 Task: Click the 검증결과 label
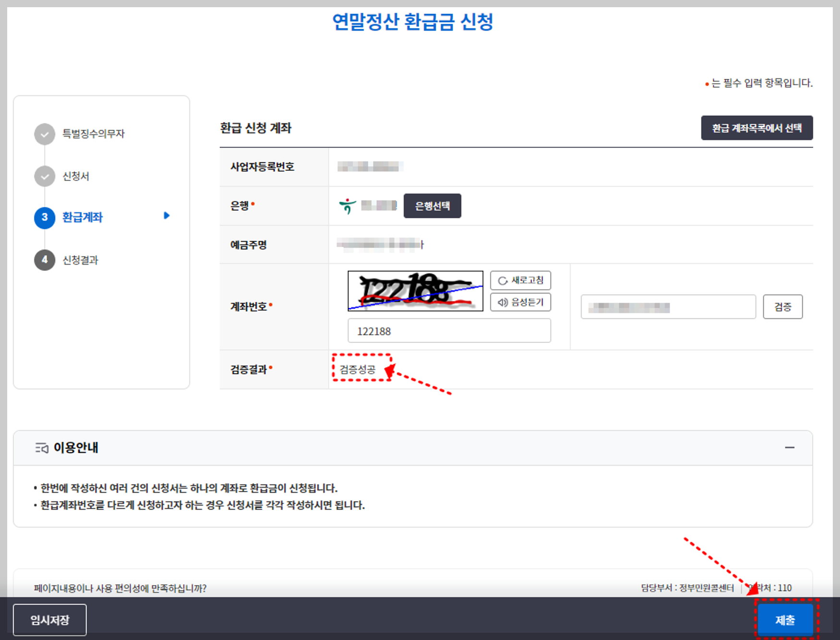pyautogui.click(x=249, y=369)
